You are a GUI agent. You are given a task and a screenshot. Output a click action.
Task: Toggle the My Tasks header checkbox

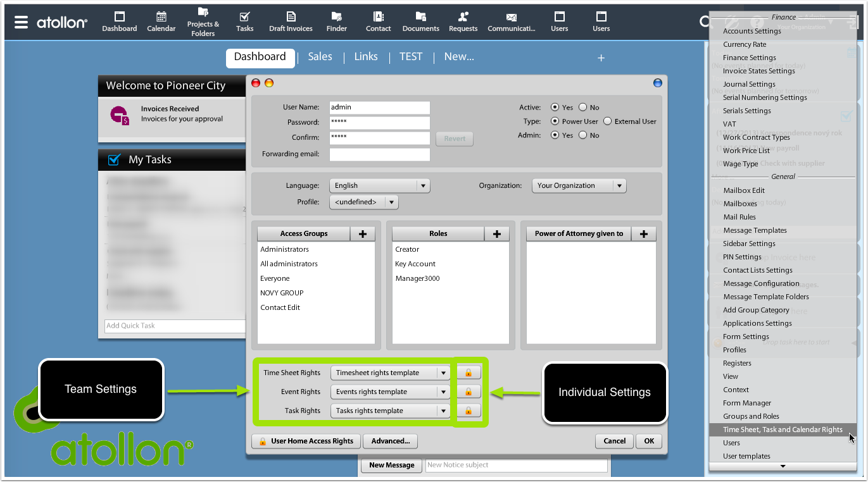(115, 159)
